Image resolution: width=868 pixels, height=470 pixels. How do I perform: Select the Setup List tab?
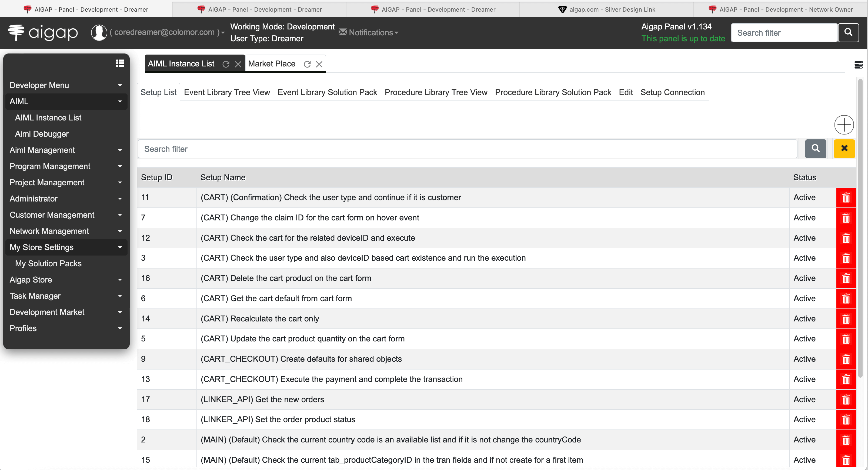pos(158,92)
